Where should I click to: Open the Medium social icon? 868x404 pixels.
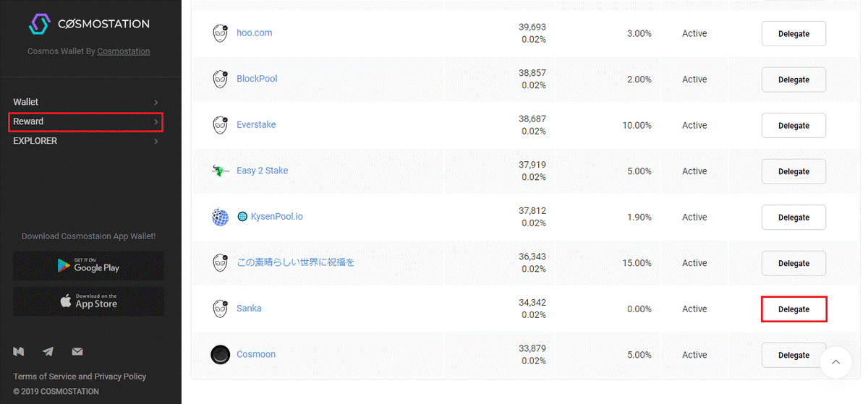[x=19, y=352]
